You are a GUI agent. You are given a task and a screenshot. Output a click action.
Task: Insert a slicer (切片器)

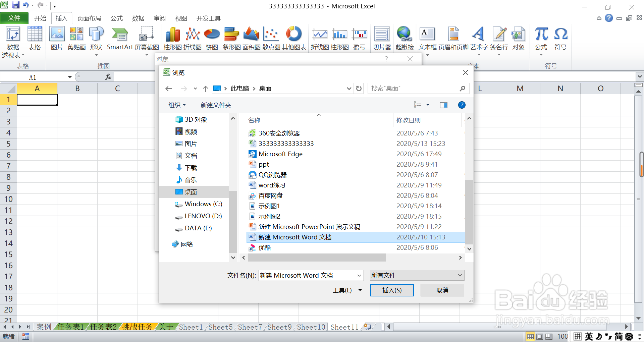382,39
